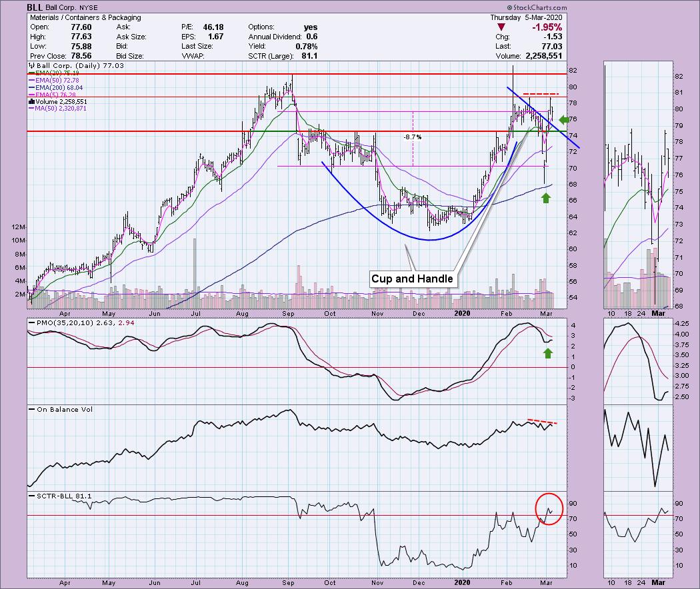700x589 pixels.
Task: Click the Nov label on the bottom time axis
Action: click(x=377, y=582)
